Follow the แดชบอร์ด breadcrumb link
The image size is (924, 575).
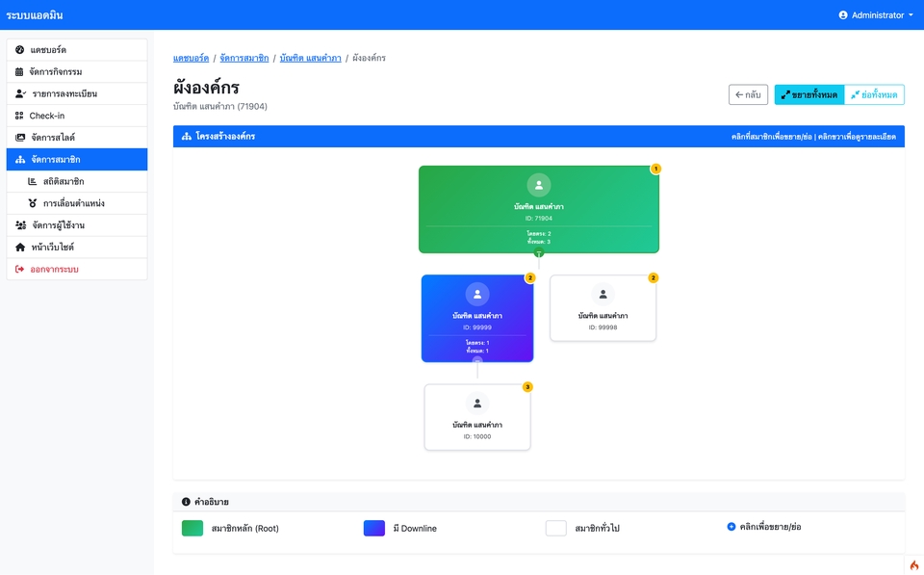pos(191,59)
